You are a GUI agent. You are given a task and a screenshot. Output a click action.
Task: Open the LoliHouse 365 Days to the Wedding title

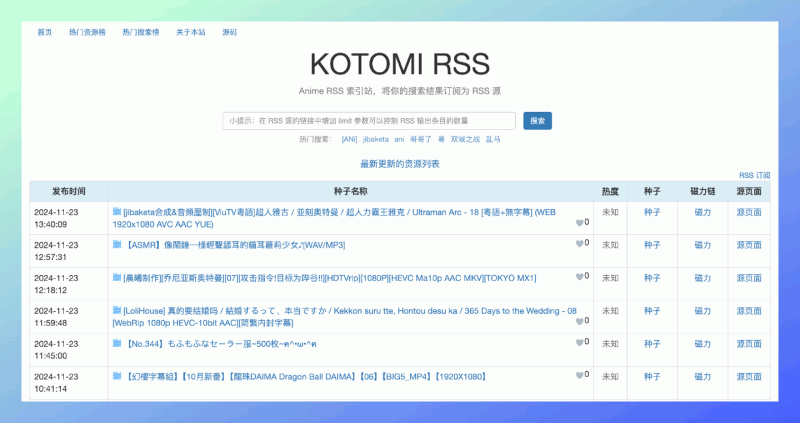[345, 317]
